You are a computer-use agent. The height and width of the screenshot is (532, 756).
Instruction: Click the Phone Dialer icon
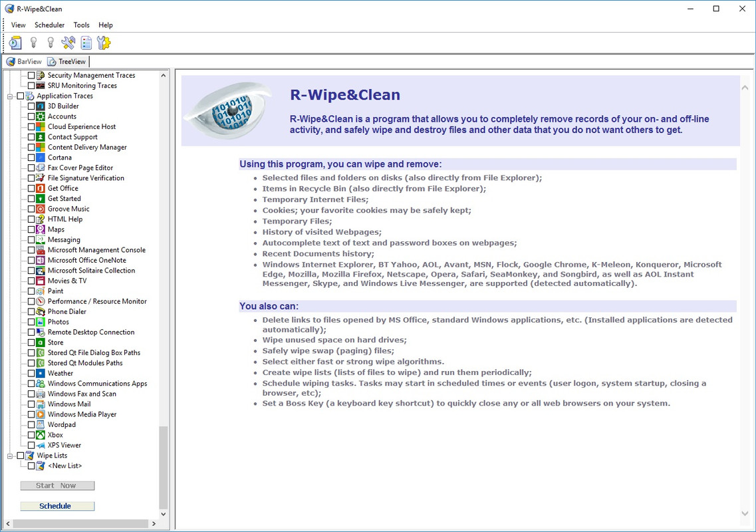(x=41, y=312)
